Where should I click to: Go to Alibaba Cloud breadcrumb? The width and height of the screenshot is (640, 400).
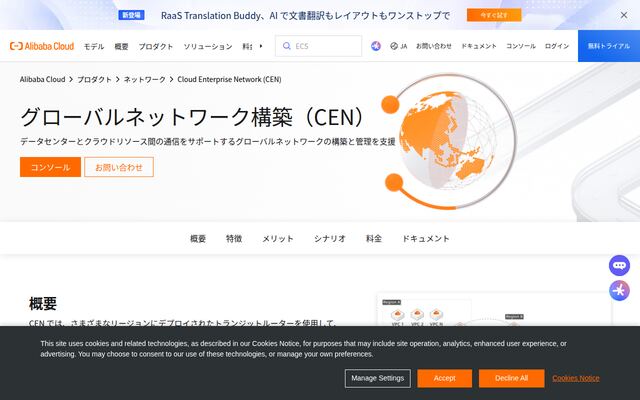[42, 80]
